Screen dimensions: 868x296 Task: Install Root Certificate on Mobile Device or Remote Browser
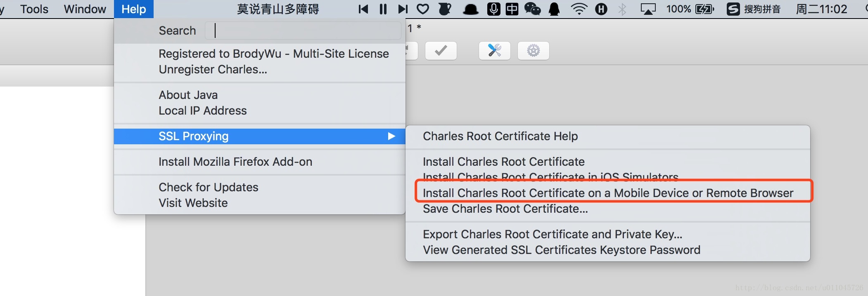point(608,193)
